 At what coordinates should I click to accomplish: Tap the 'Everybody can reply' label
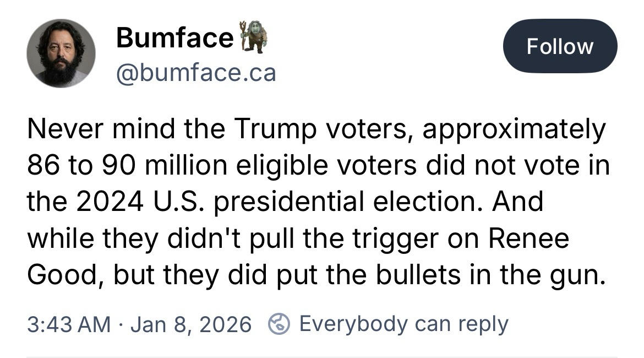tap(403, 324)
